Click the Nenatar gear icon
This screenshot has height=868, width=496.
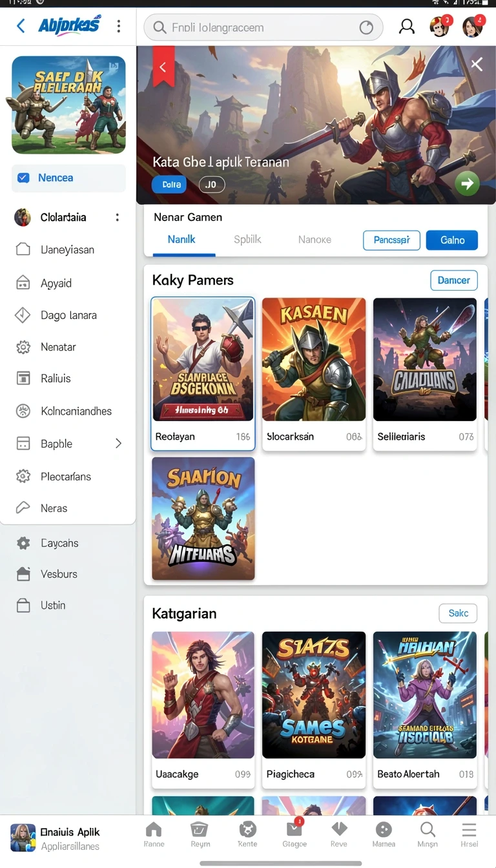(x=23, y=347)
